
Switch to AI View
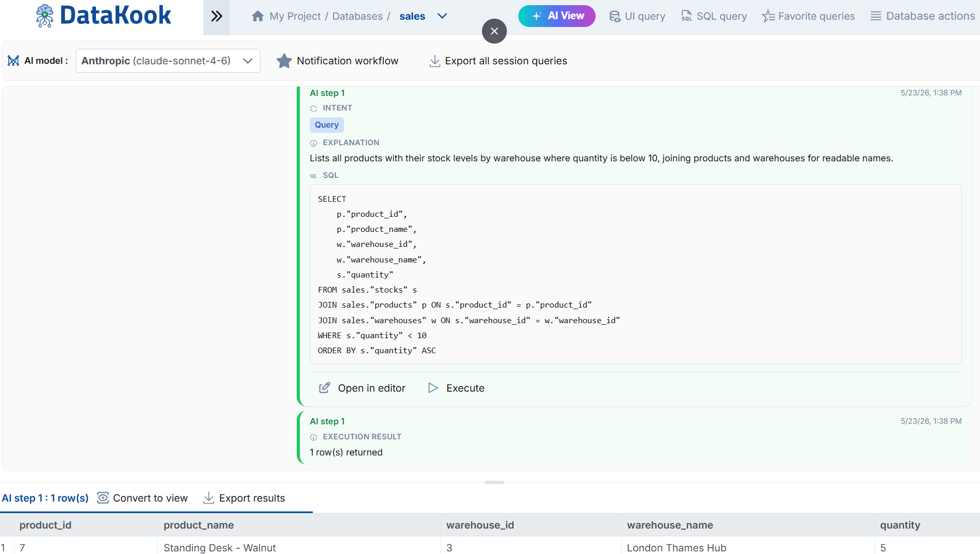point(557,16)
